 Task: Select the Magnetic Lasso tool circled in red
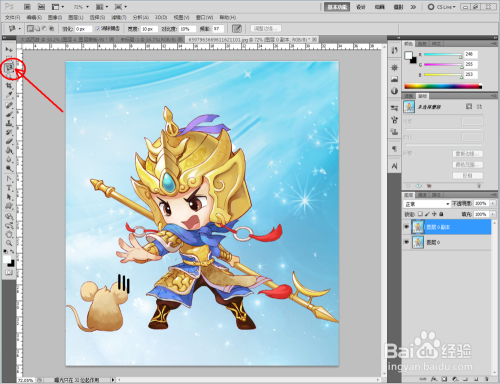[x=9, y=68]
